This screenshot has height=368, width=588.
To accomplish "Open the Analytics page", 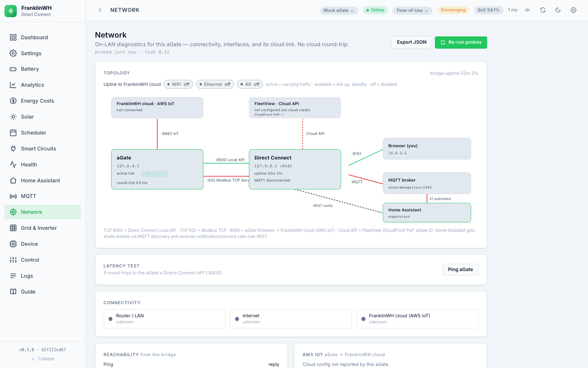I will coord(42,85).
